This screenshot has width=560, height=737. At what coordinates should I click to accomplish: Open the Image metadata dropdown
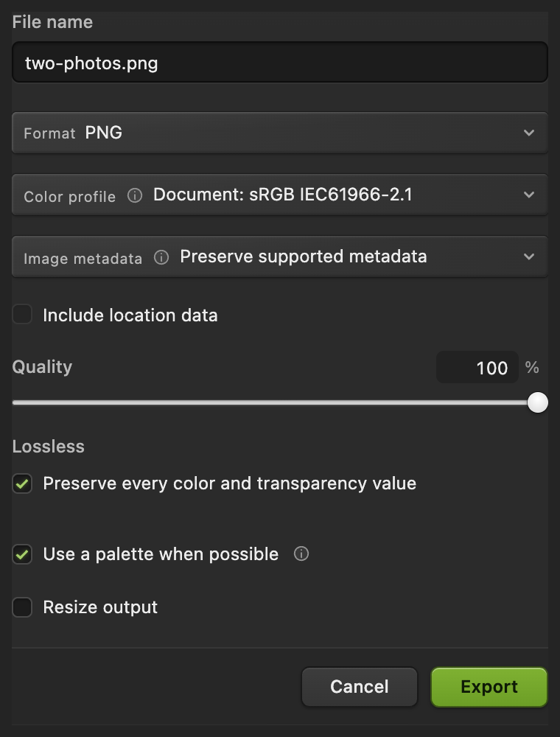point(280,256)
